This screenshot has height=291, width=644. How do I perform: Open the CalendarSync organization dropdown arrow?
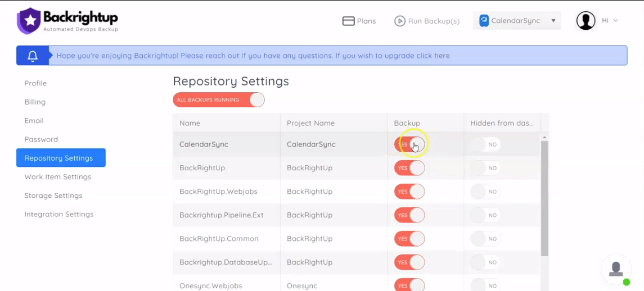(x=553, y=21)
